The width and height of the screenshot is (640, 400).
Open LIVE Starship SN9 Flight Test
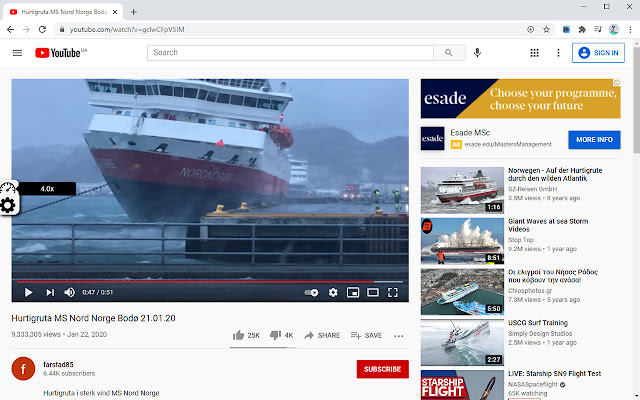point(554,373)
